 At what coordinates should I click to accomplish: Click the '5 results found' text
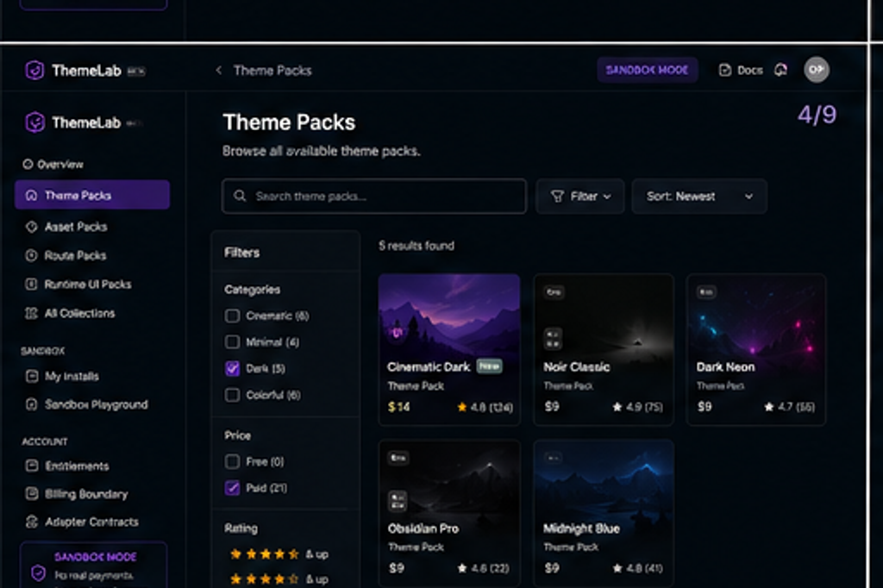click(x=416, y=246)
